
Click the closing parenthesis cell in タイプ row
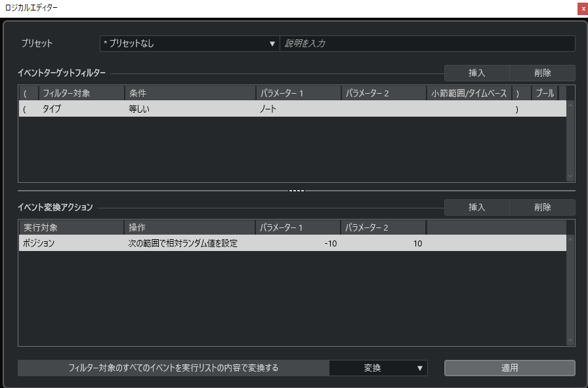pos(522,109)
